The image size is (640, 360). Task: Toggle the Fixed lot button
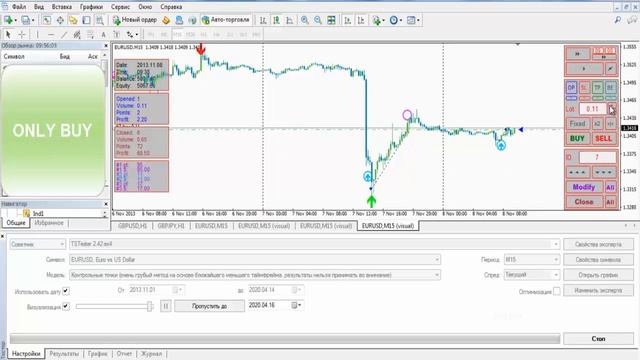click(x=577, y=123)
